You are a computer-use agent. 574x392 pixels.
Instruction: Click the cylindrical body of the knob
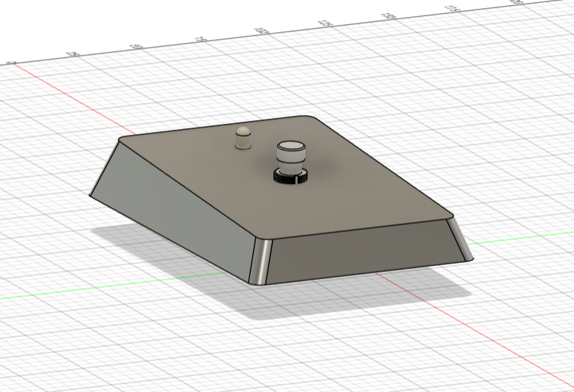291,159
